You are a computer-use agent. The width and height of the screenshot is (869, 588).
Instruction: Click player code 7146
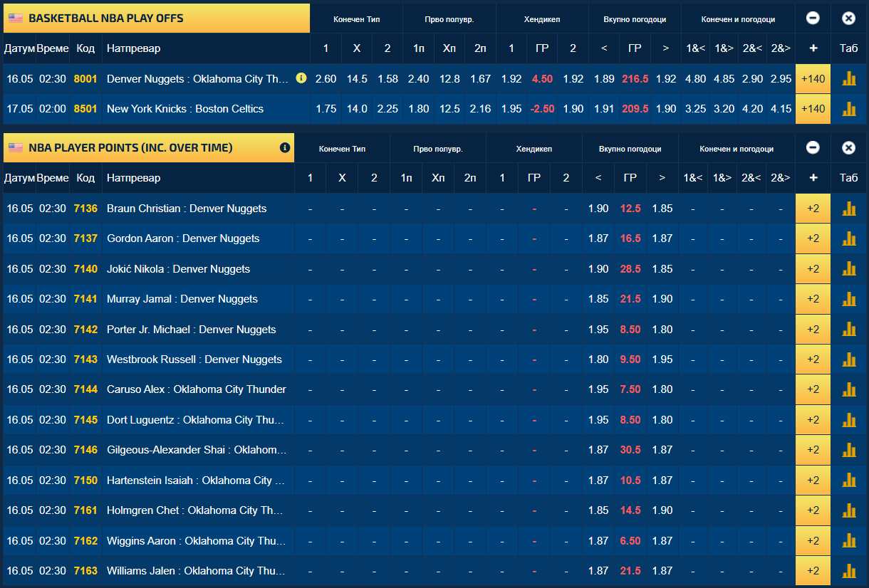click(x=85, y=450)
